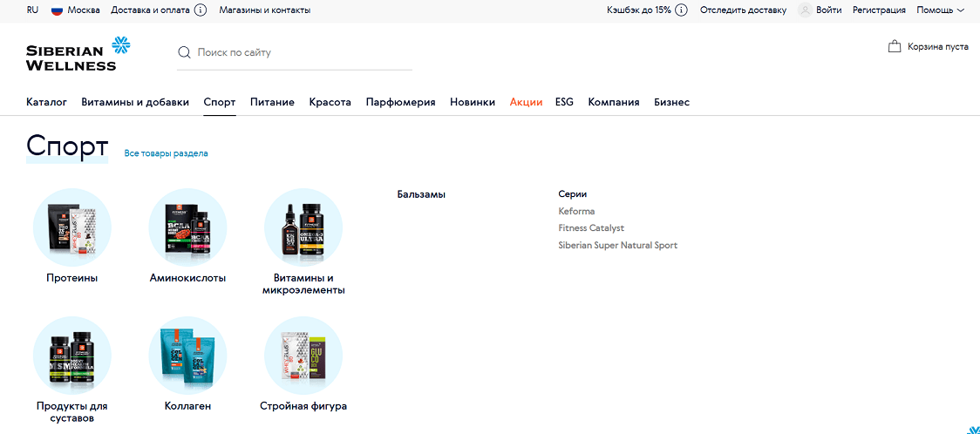Click the user avatar icon beside Войти

(805, 10)
